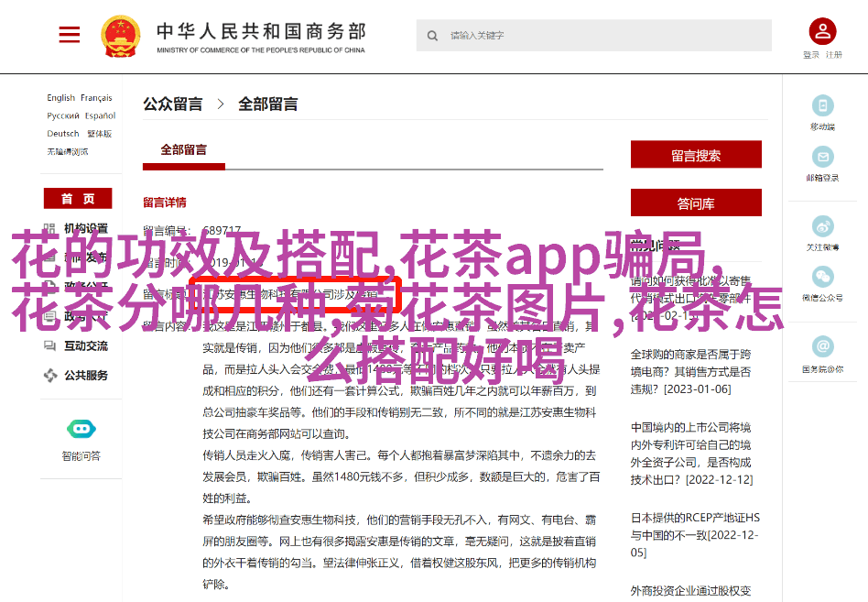Click the Ministry of Commerce national emblem
Viewport: 868px width, 602px height.
120,37
